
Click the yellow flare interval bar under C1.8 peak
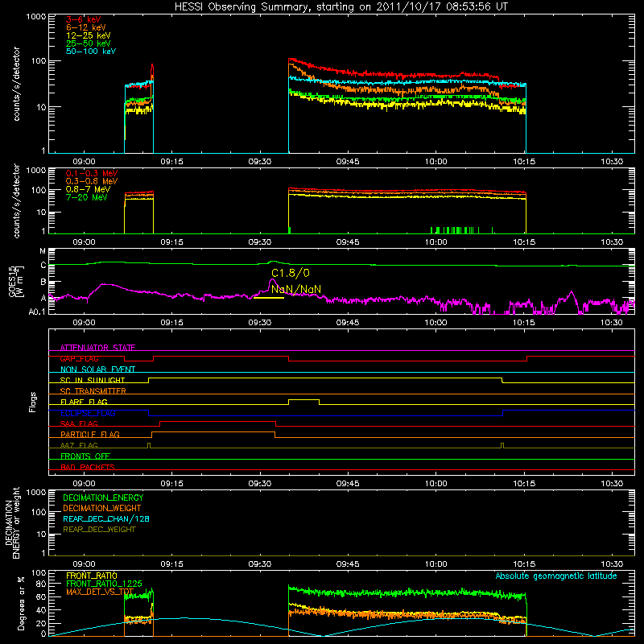(x=269, y=297)
